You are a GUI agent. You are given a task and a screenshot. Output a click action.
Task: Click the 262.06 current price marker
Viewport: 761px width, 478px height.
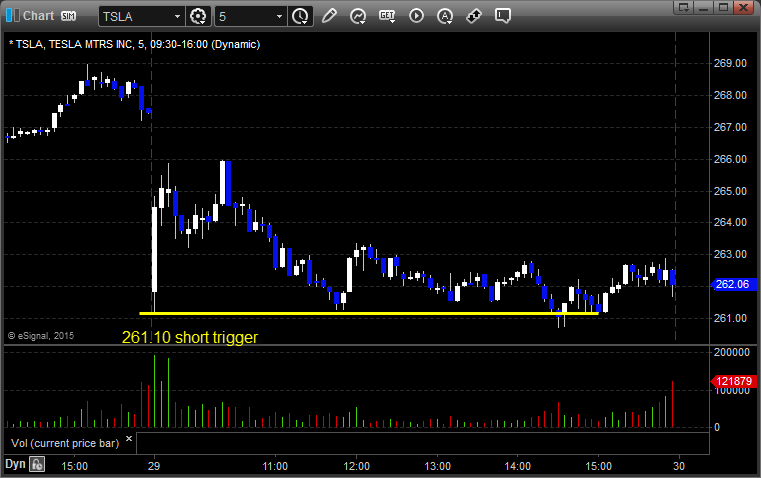(733, 284)
